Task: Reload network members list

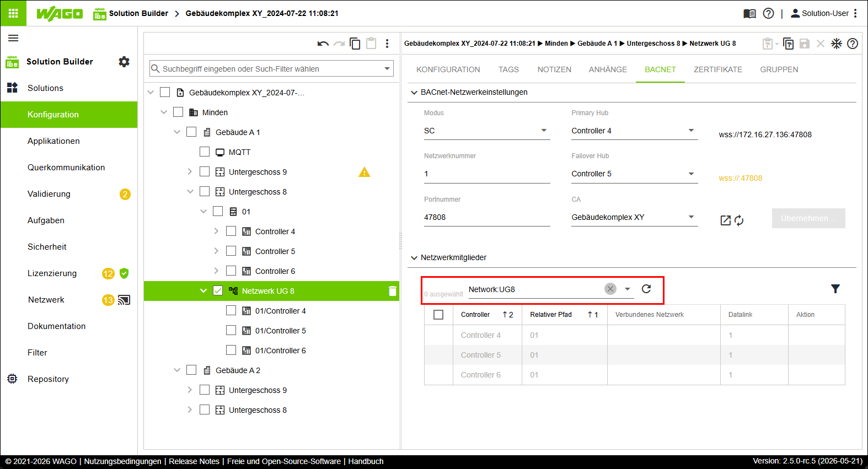Action: pos(646,289)
